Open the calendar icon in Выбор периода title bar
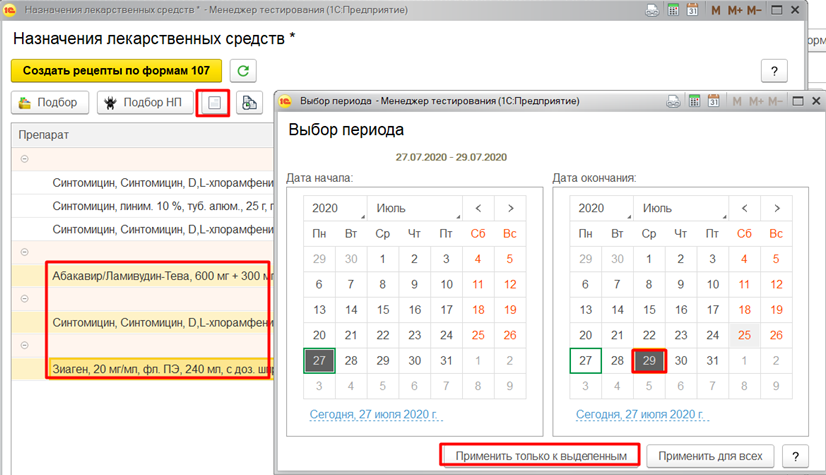The width and height of the screenshot is (826, 475). coord(715,101)
